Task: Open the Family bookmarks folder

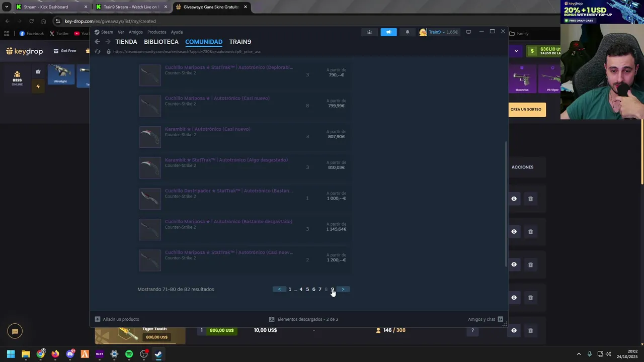Action: (x=519, y=34)
